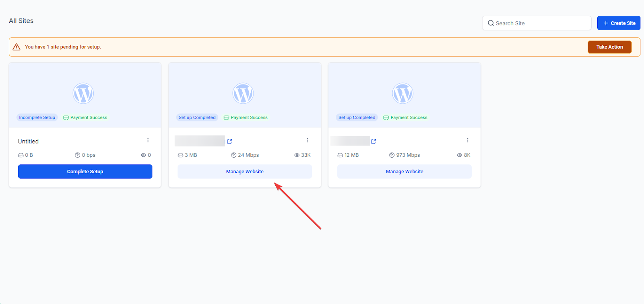Click the WordPress logo on the 33K views card

(x=243, y=93)
